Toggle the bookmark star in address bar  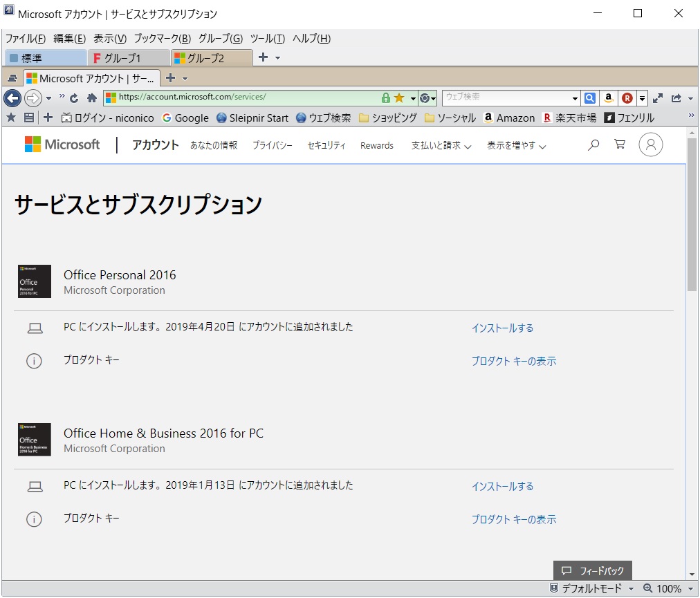pyautogui.click(x=399, y=97)
